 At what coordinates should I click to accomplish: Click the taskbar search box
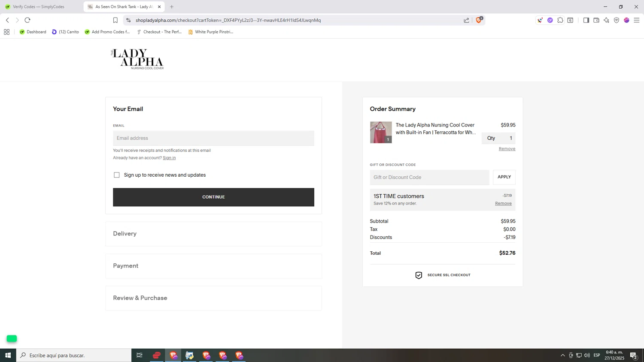pyautogui.click(x=74, y=355)
